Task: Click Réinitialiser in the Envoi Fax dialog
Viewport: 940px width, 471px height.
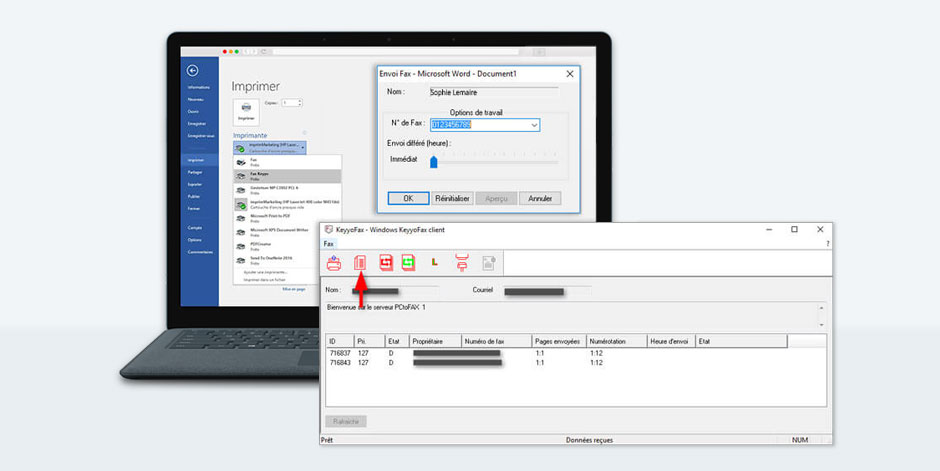Action: pos(453,198)
